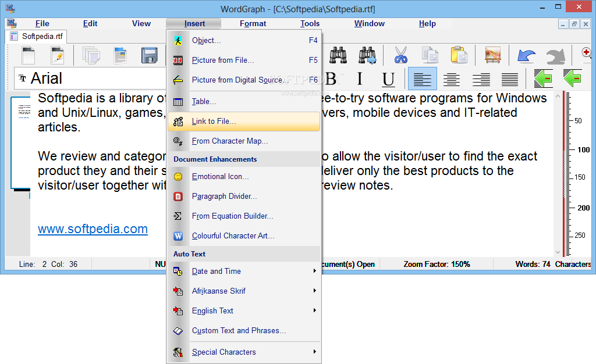Open the Arial font name box
This screenshot has height=364, width=596.
coord(90,78)
